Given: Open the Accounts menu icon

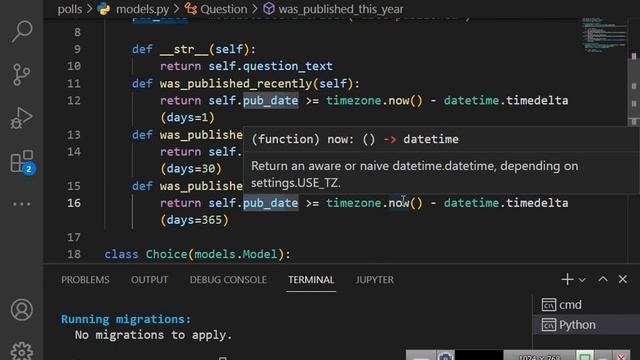Looking at the screenshot, I should 22,310.
